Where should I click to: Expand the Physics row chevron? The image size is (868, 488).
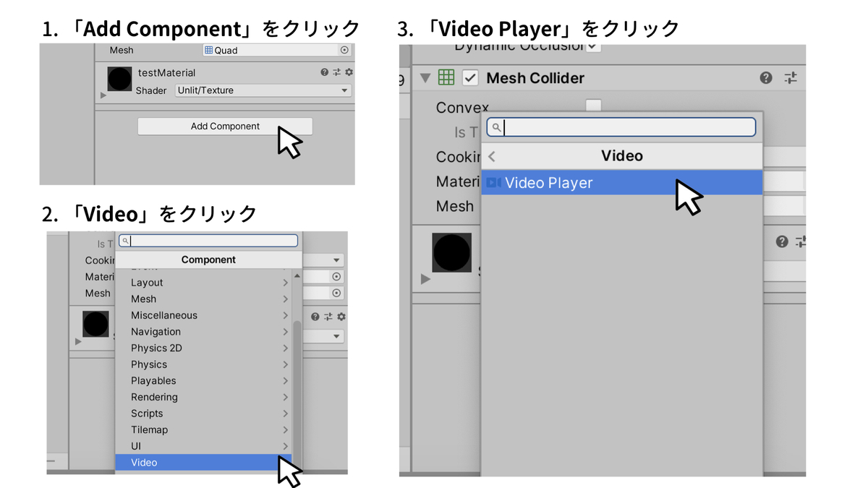coord(286,364)
